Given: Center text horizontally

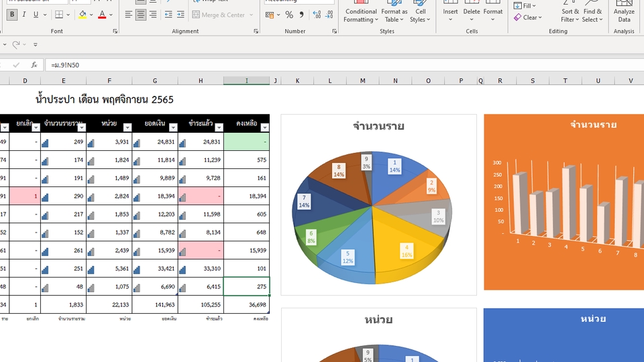Looking at the screenshot, I should 141,15.
